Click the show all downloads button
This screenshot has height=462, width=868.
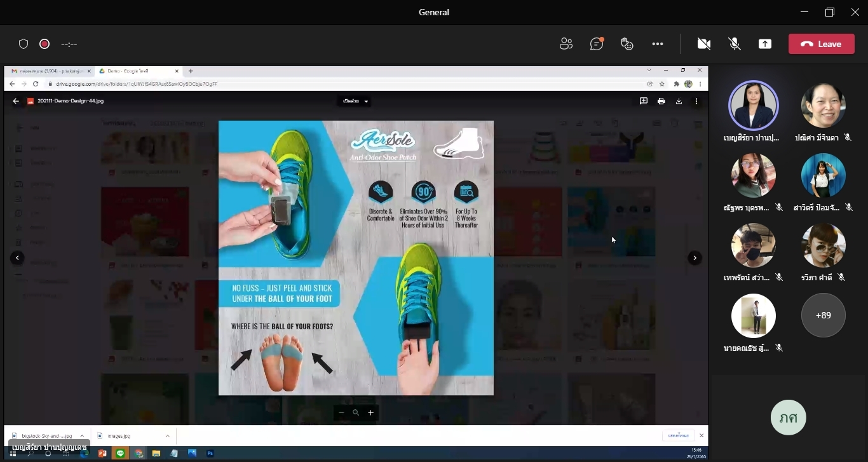point(679,436)
